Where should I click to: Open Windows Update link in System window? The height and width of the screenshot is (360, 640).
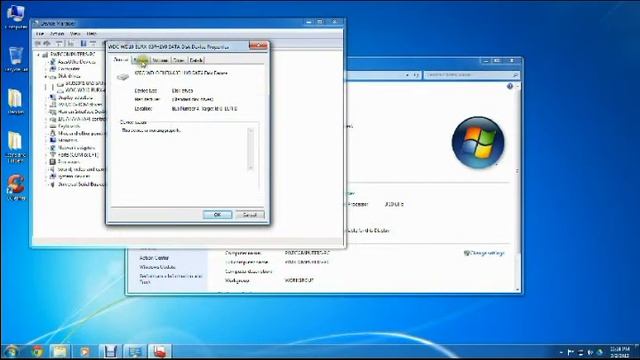pyautogui.click(x=158, y=267)
